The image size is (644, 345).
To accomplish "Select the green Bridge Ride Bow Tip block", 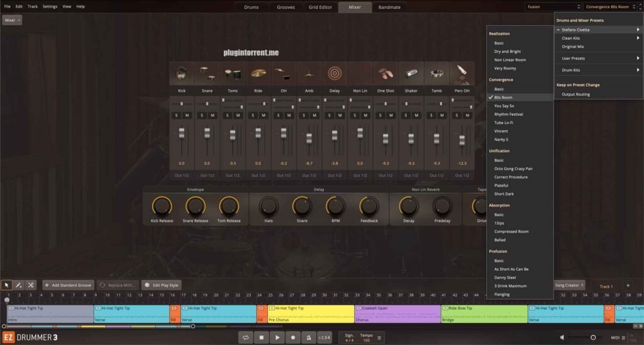I will point(484,314).
